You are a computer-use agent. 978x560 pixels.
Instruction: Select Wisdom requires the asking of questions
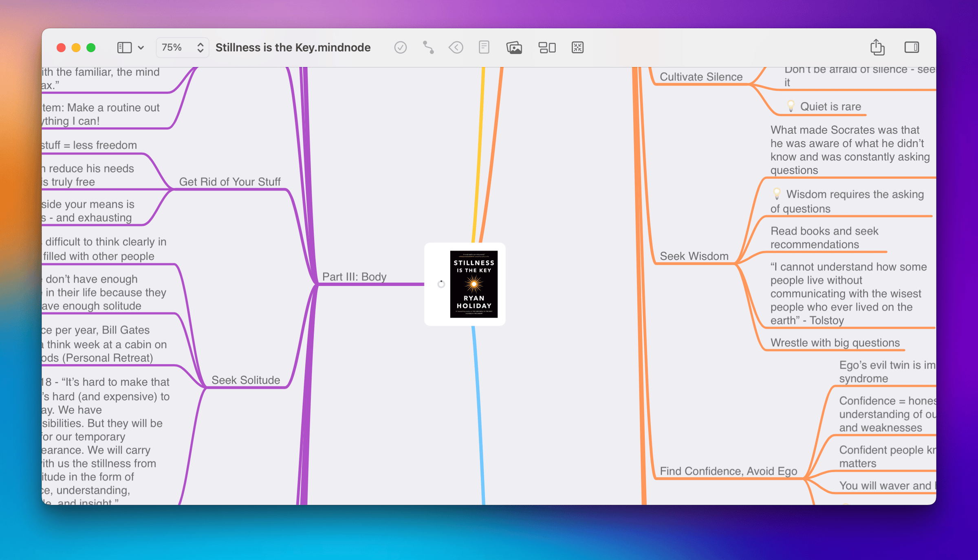(847, 201)
